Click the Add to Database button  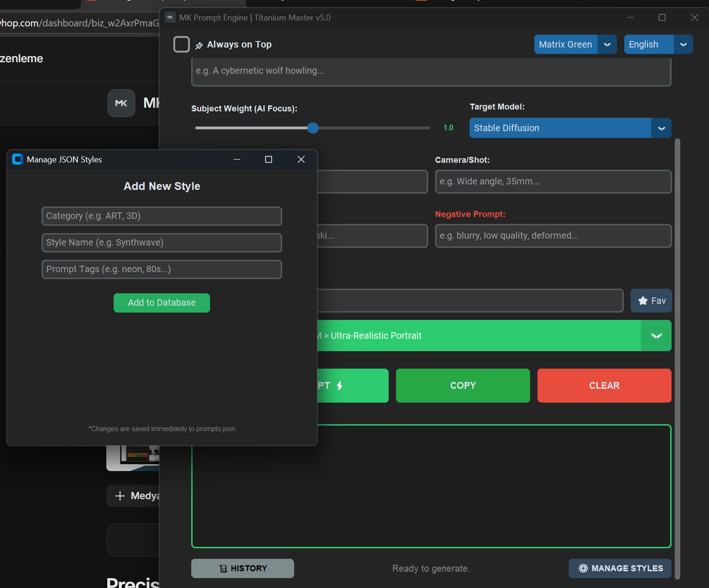point(162,303)
